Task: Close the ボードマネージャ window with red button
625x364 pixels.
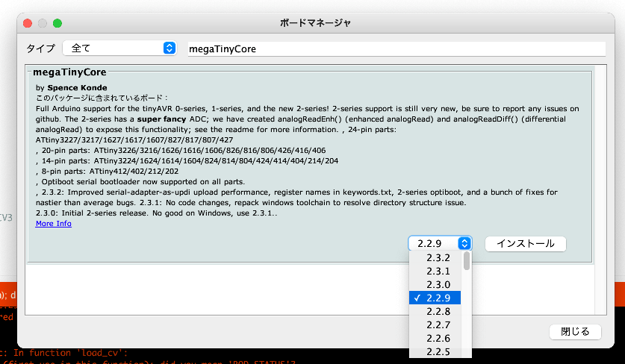Action: coord(28,23)
